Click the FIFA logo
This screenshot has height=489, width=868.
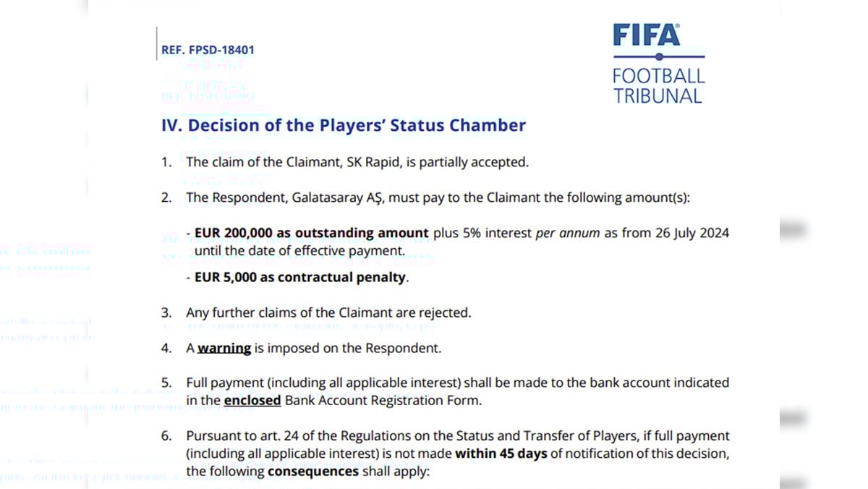click(x=647, y=35)
